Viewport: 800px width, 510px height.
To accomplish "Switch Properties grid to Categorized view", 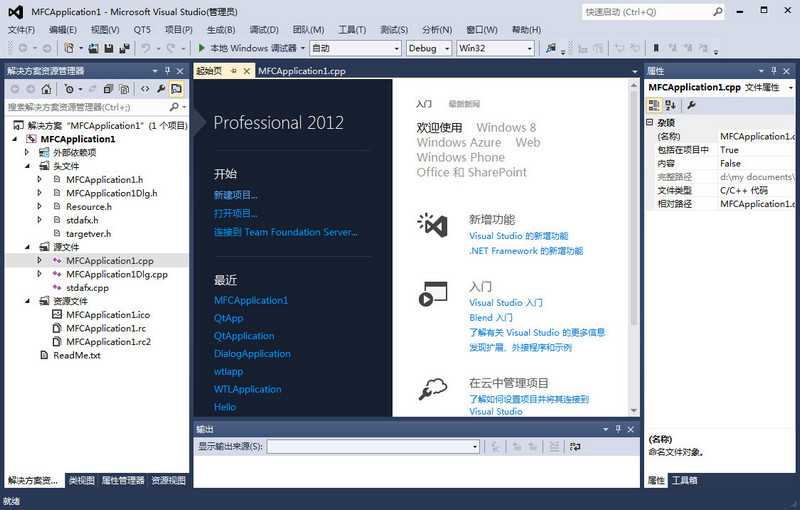I will click(x=654, y=105).
